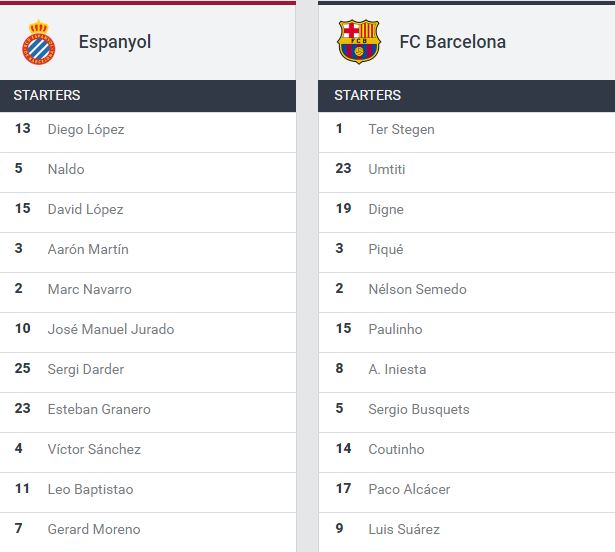Open A. Iniesta's player entry
The width and height of the screenshot is (615, 552).
coord(397,369)
